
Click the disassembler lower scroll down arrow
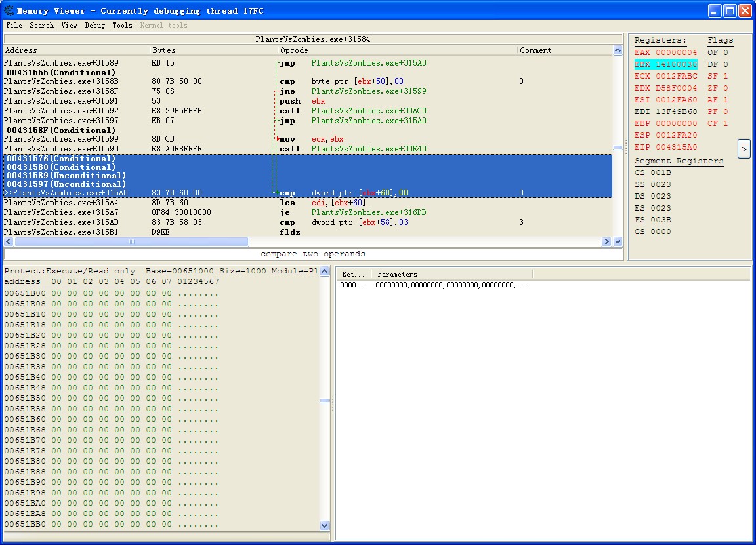(618, 241)
